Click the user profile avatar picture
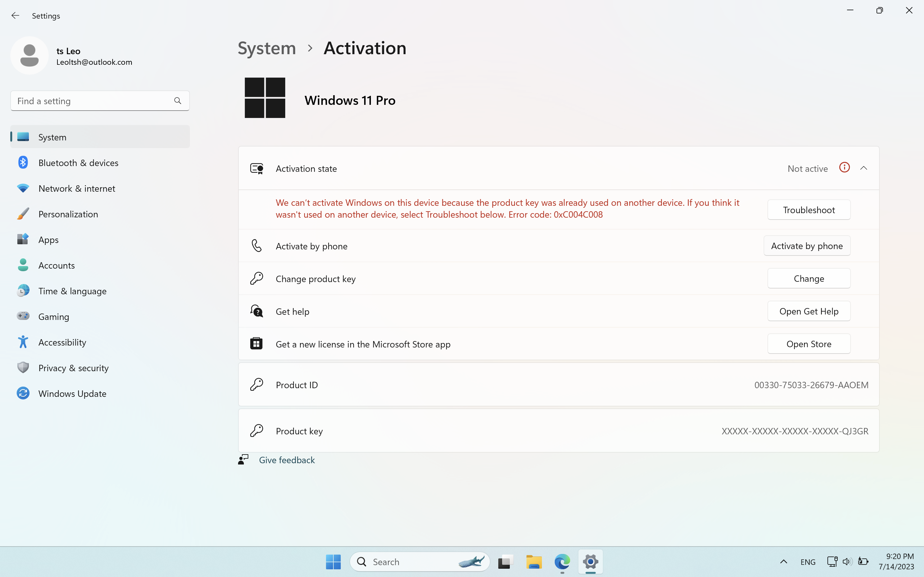 30,56
